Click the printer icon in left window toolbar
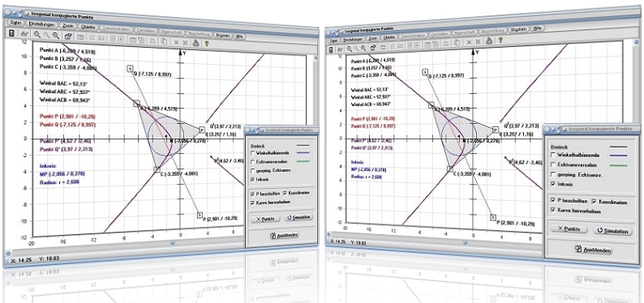644x303 pixels. pyautogui.click(x=195, y=43)
